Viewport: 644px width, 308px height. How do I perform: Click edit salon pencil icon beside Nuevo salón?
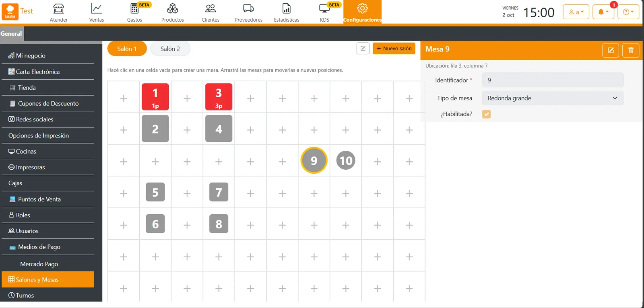click(363, 49)
